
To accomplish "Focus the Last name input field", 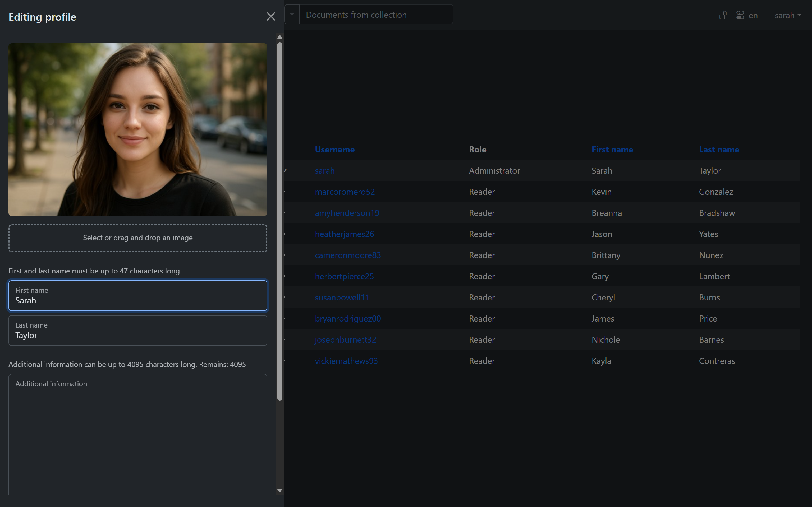I will 137,330.
